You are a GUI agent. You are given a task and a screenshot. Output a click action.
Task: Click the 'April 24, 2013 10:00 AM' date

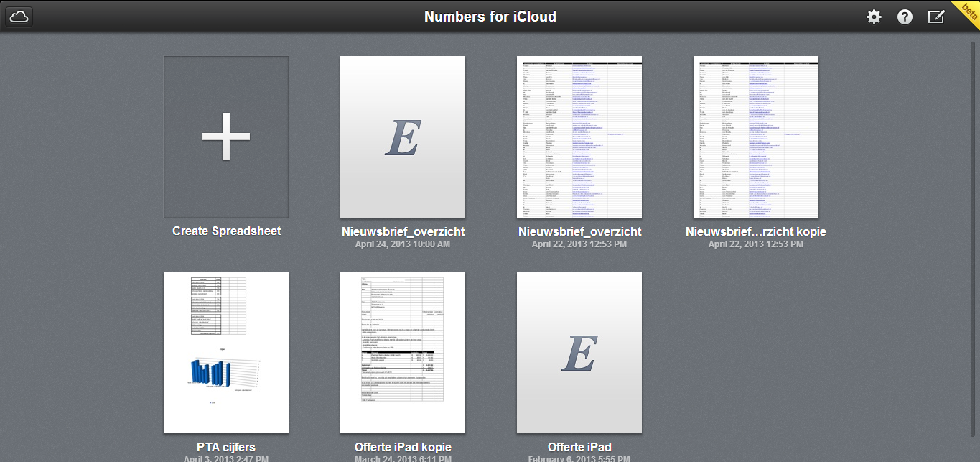[x=403, y=244]
